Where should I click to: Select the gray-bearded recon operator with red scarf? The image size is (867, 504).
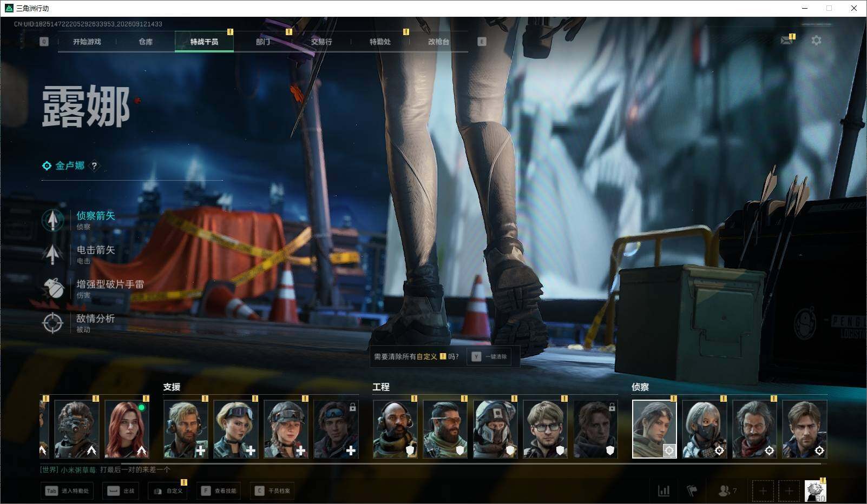754,429
